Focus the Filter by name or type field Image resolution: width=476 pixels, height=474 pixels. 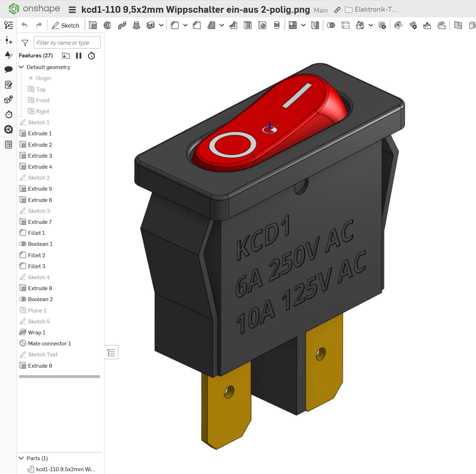pos(67,43)
